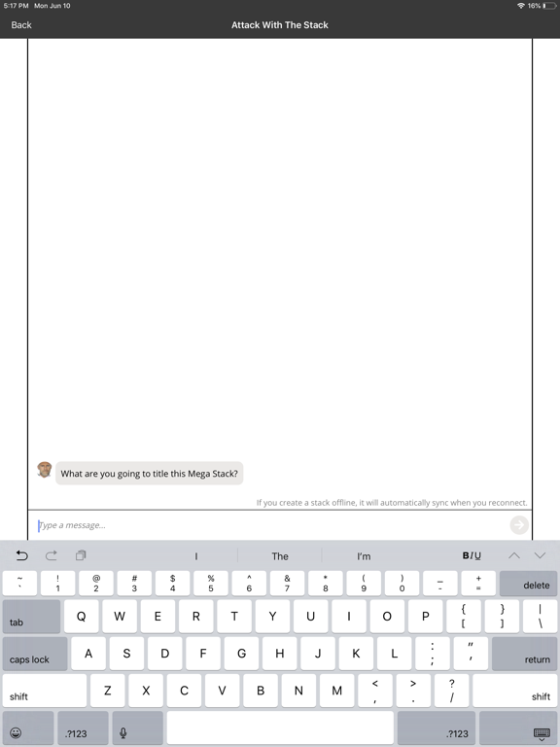The height and width of the screenshot is (747, 560).
Task: Tap the Q key
Action: pyautogui.click(x=82, y=616)
